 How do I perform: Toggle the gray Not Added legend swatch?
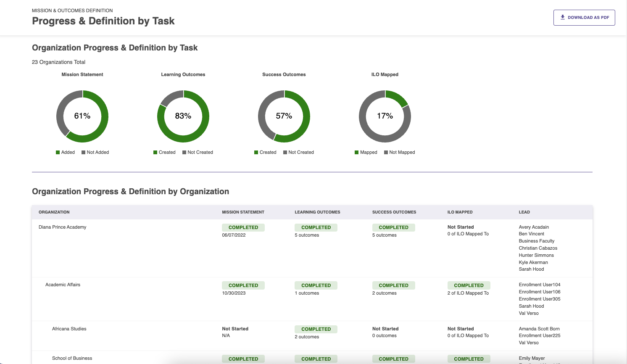[x=84, y=153]
